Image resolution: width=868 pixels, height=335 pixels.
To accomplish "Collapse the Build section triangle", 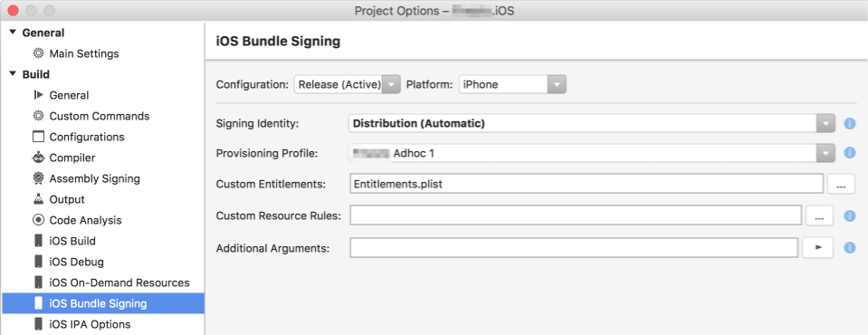I will tap(13, 74).
